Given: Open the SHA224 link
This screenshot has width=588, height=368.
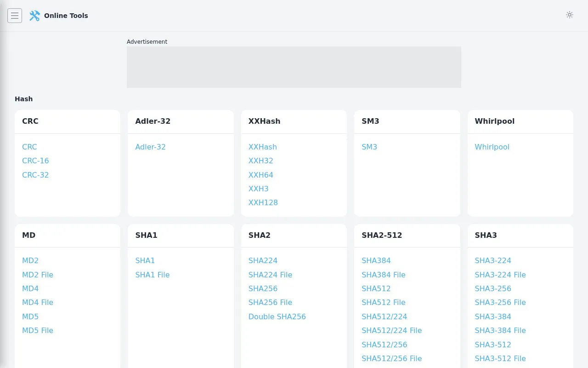Looking at the screenshot, I should click(x=263, y=260).
